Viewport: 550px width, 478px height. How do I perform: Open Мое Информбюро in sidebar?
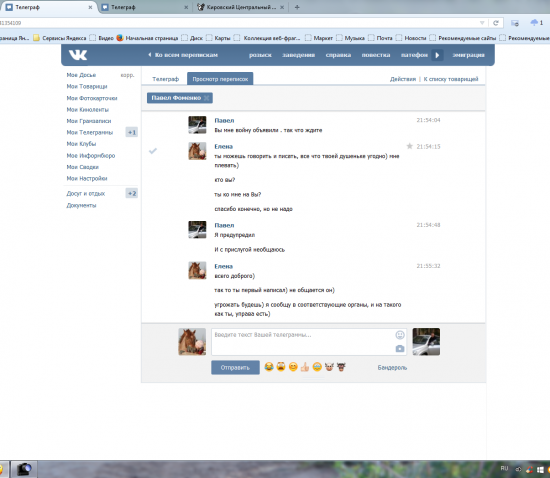(x=90, y=156)
